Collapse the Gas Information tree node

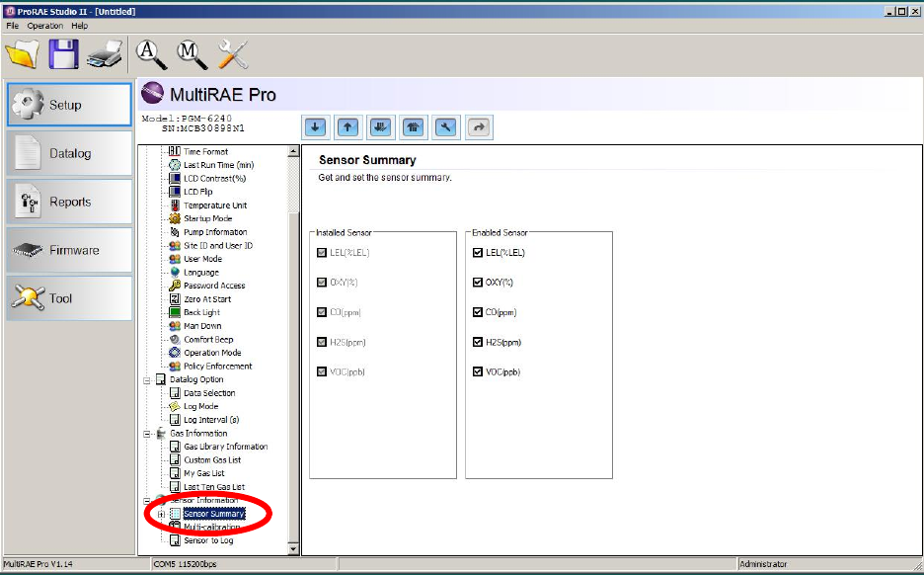[x=147, y=434]
